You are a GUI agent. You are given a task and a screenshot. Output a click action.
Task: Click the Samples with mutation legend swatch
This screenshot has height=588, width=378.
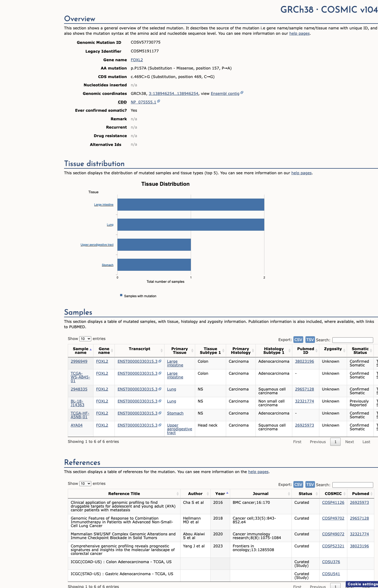121,295
